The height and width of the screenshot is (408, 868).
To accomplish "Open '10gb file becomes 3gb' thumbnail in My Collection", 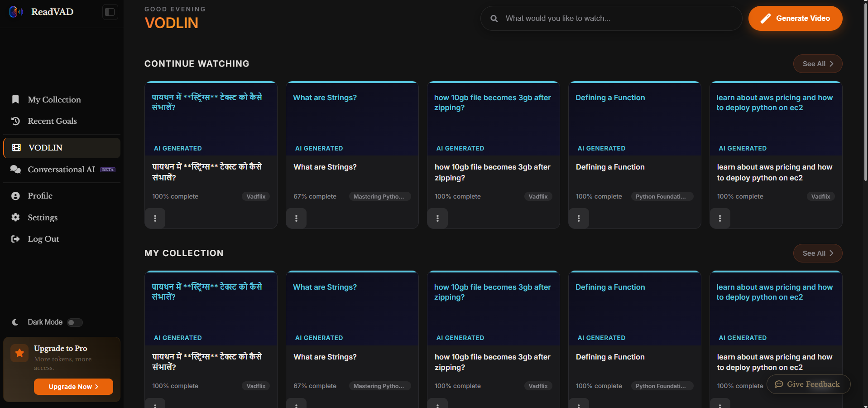I will [x=494, y=308].
